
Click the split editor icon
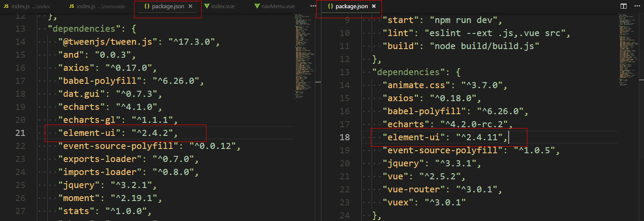(623, 7)
